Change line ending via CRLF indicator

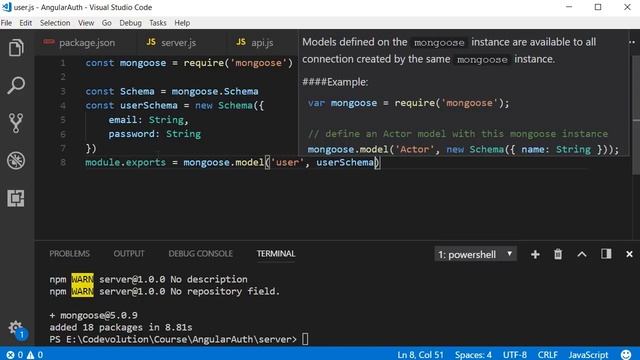(x=547, y=355)
